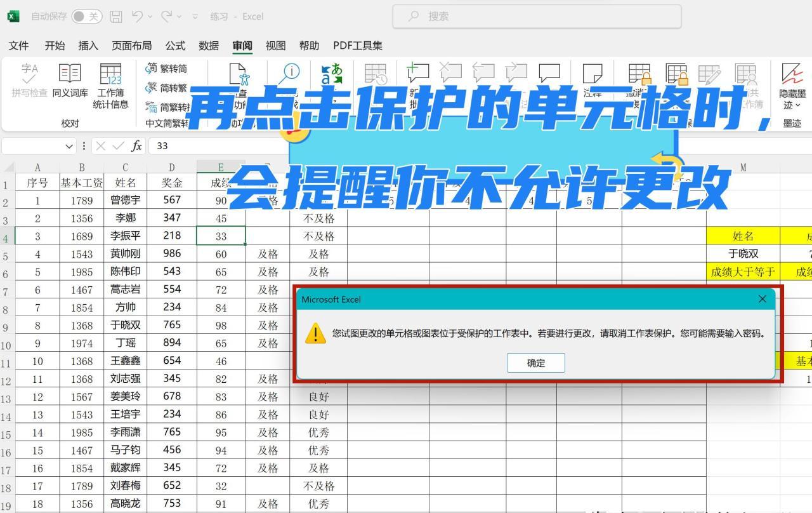
Task: Select the row 10 header
Action: 6,346
